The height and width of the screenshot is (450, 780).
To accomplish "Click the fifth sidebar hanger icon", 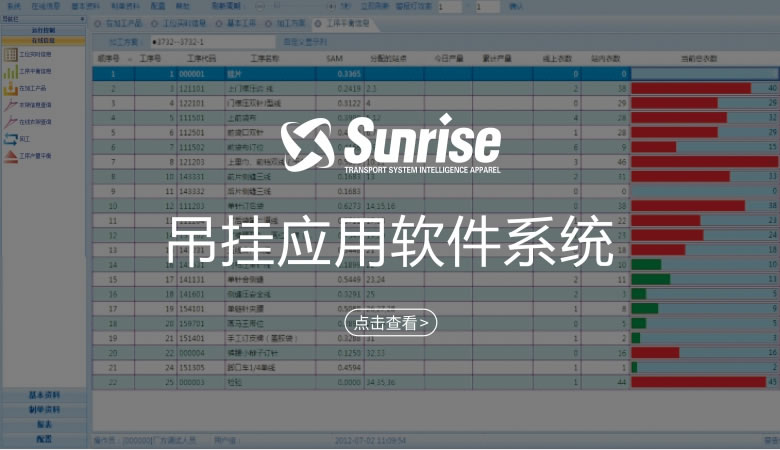I will coord(11,122).
